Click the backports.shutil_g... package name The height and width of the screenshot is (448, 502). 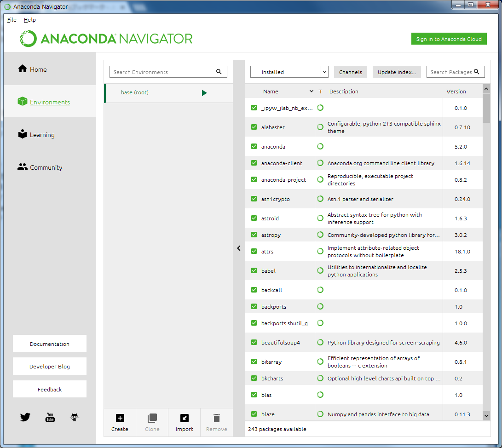[287, 323]
